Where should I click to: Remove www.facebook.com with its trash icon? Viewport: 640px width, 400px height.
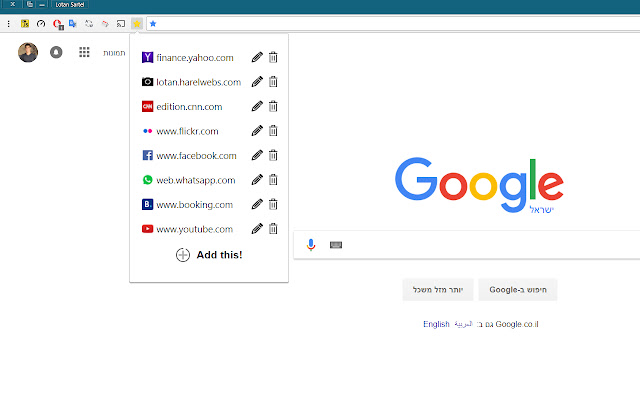(x=273, y=155)
